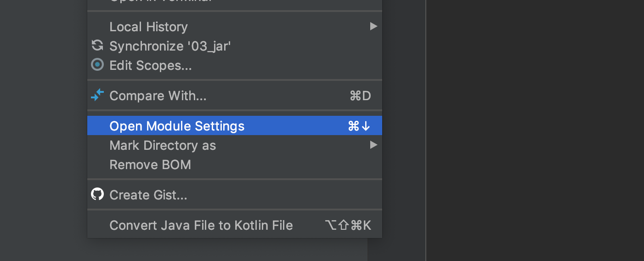Viewport: 644px width, 261px height.
Task: Choose Create Gist... entry
Action: tap(235, 195)
